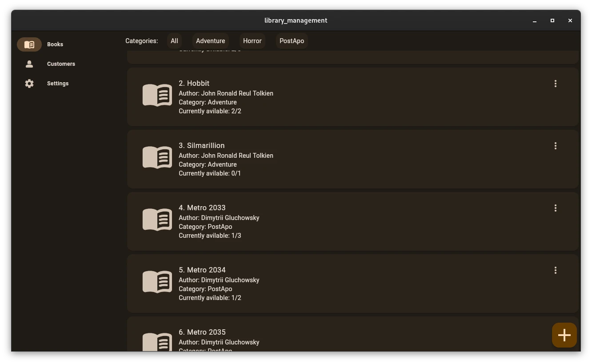Click 'Category: PostApo' on Metro 2033 card
Viewport: 592px width, 364px height.
(x=206, y=227)
